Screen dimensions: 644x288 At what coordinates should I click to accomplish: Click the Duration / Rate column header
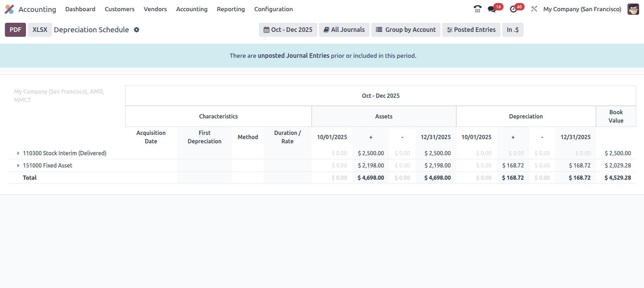287,137
